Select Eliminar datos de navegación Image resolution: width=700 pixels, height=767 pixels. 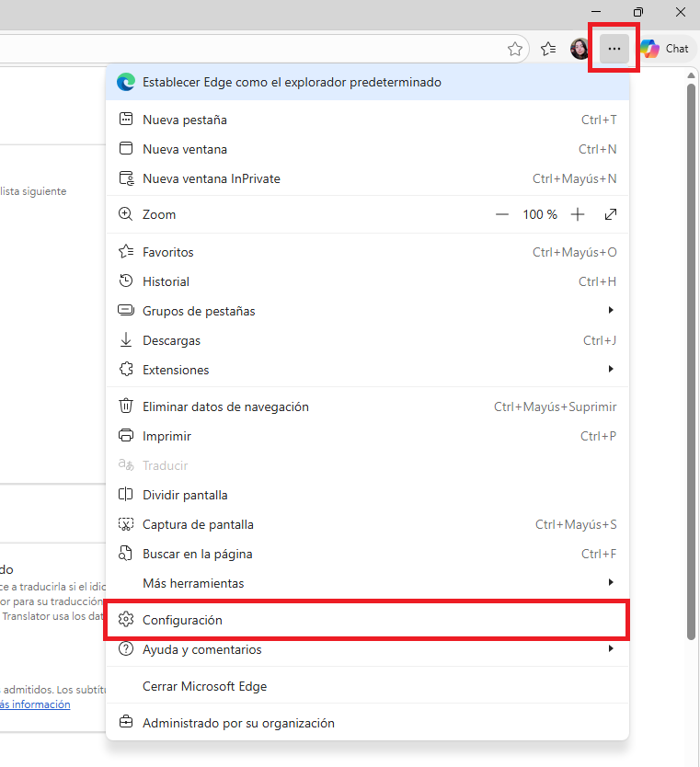click(x=367, y=407)
